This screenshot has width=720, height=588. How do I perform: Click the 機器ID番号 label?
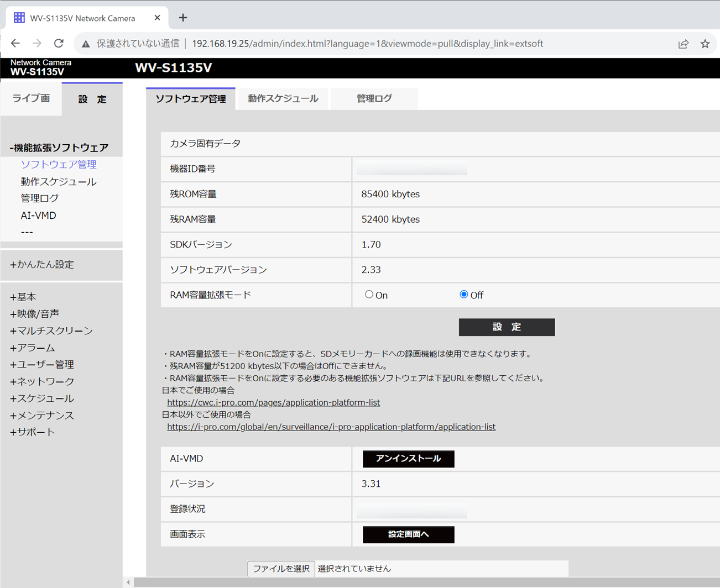[x=192, y=169]
